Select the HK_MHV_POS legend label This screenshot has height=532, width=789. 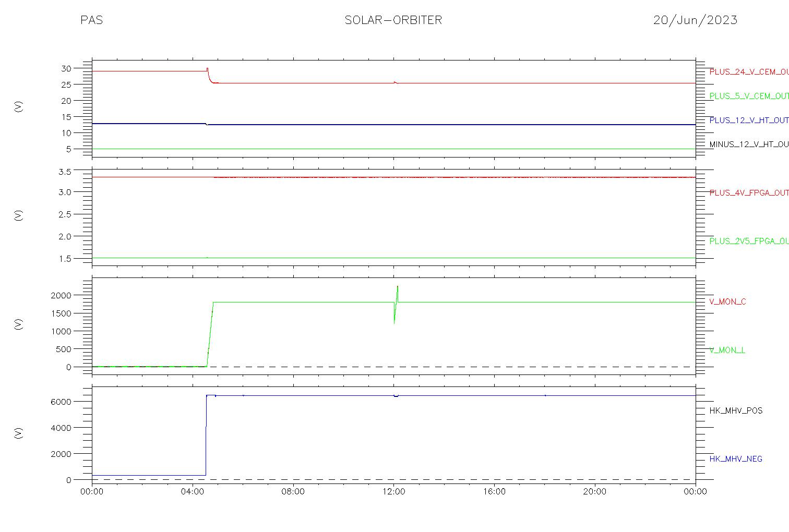[x=736, y=410]
